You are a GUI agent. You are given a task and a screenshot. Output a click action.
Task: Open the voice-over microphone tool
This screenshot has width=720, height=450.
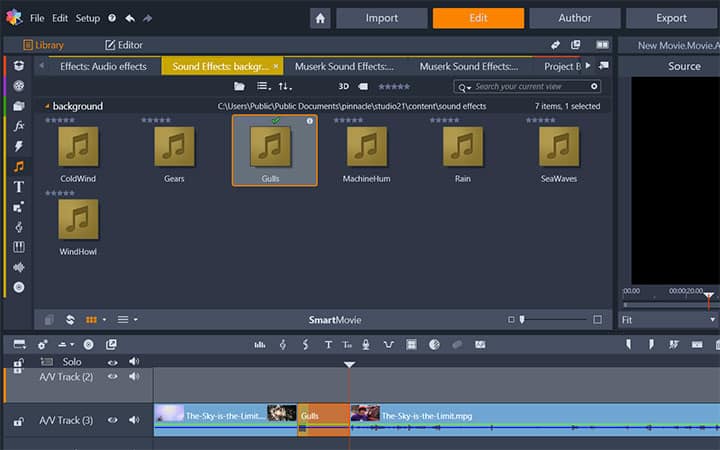pos(366,345)
